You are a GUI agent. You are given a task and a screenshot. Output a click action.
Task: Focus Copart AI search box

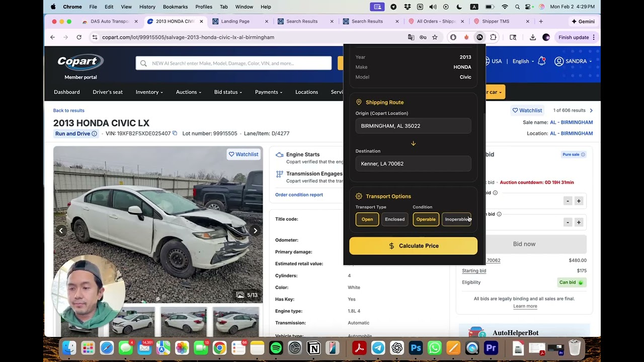coord(233,63)
